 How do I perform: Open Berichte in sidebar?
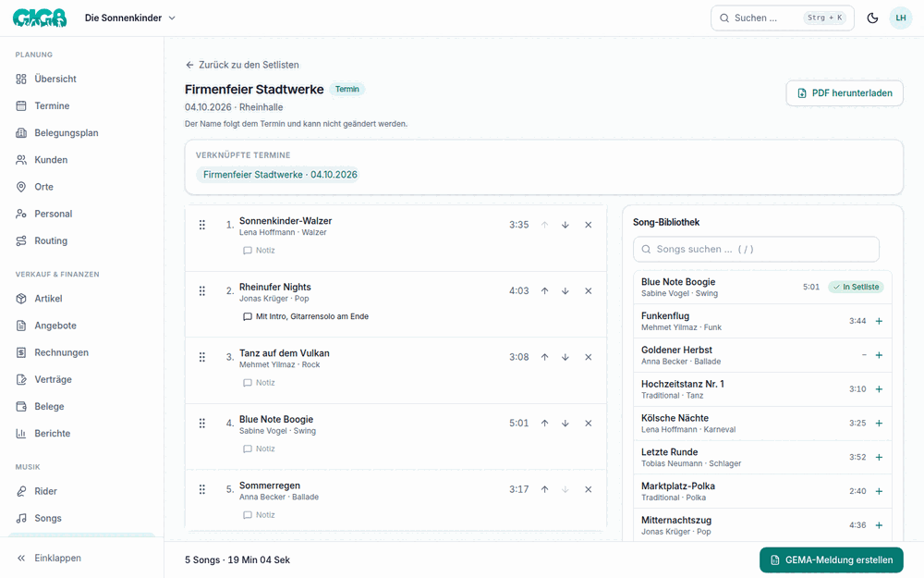coord(81,434)
